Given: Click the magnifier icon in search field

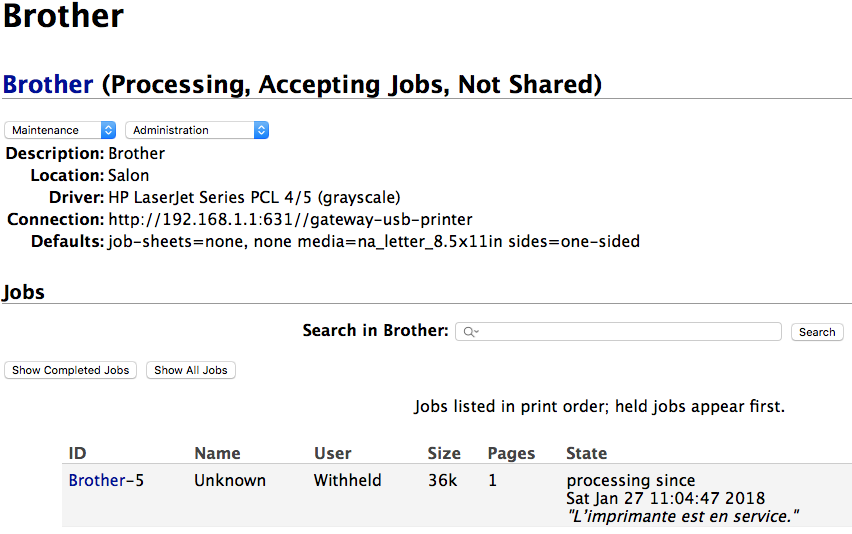Looking at the screenshot, I should [x=471, y=332].
